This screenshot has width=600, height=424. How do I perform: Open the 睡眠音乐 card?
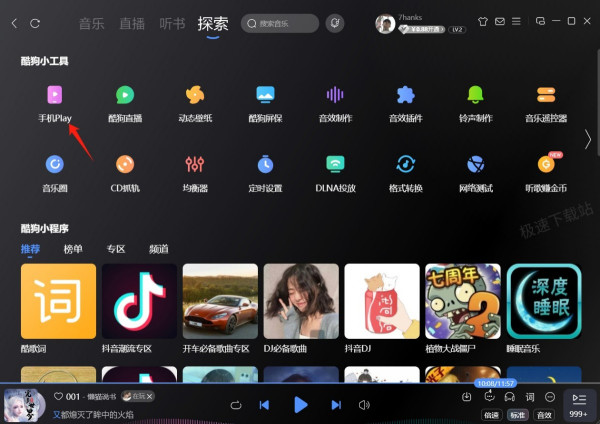[544, 301]
